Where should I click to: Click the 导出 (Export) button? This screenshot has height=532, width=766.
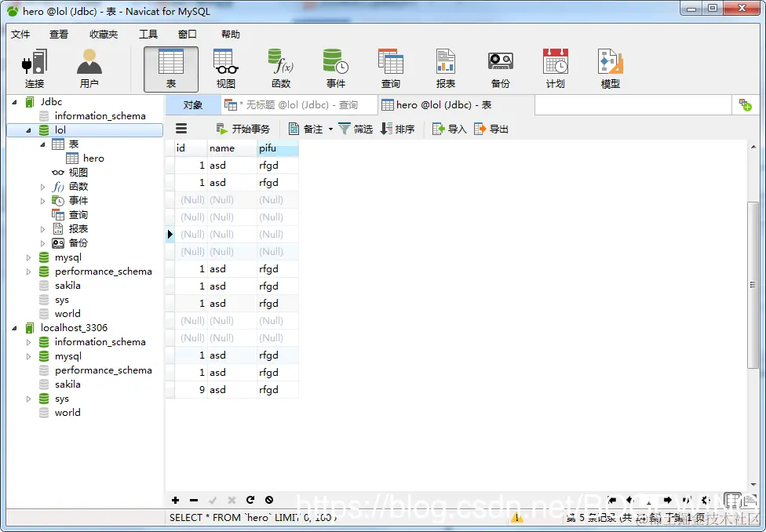click(491, 129)
